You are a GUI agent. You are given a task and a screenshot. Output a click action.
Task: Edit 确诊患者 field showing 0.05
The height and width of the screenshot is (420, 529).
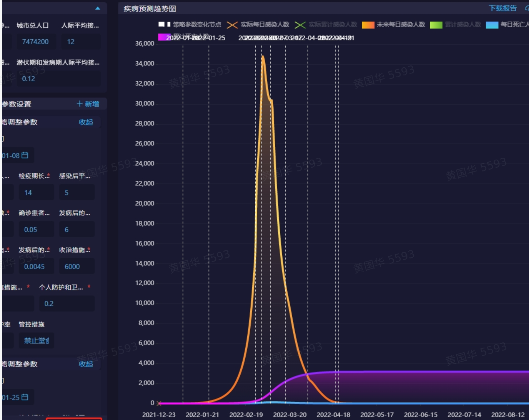[36, 230]
